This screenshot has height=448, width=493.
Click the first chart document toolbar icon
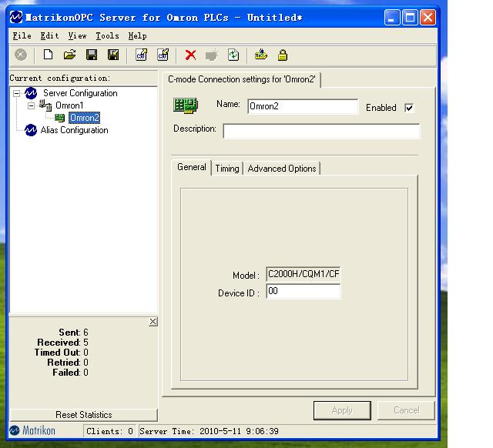[x=141, y=55]
